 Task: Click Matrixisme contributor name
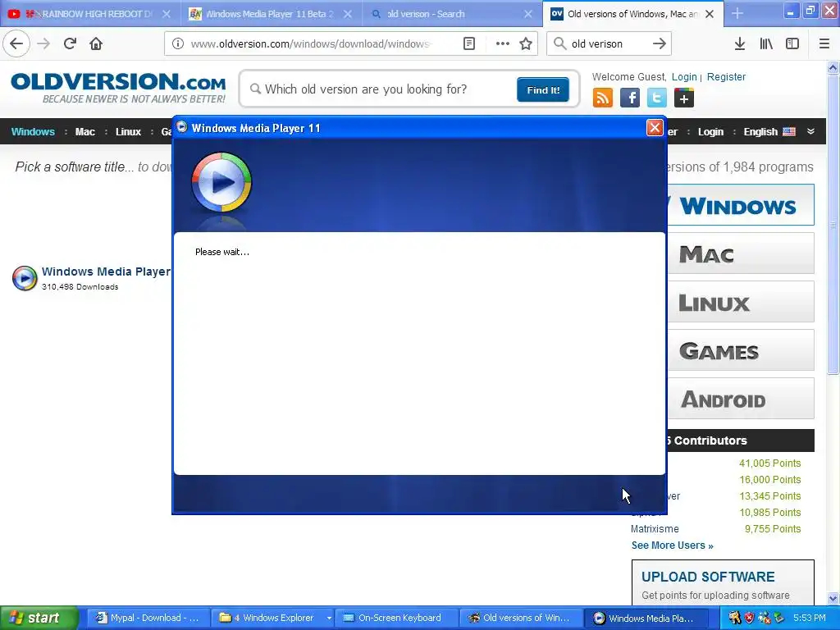[x=655, y=529]
